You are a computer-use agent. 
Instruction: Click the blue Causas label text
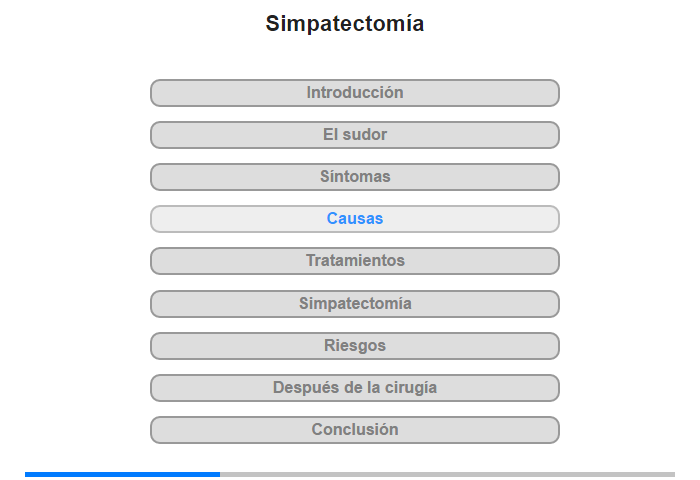(355, 218)
